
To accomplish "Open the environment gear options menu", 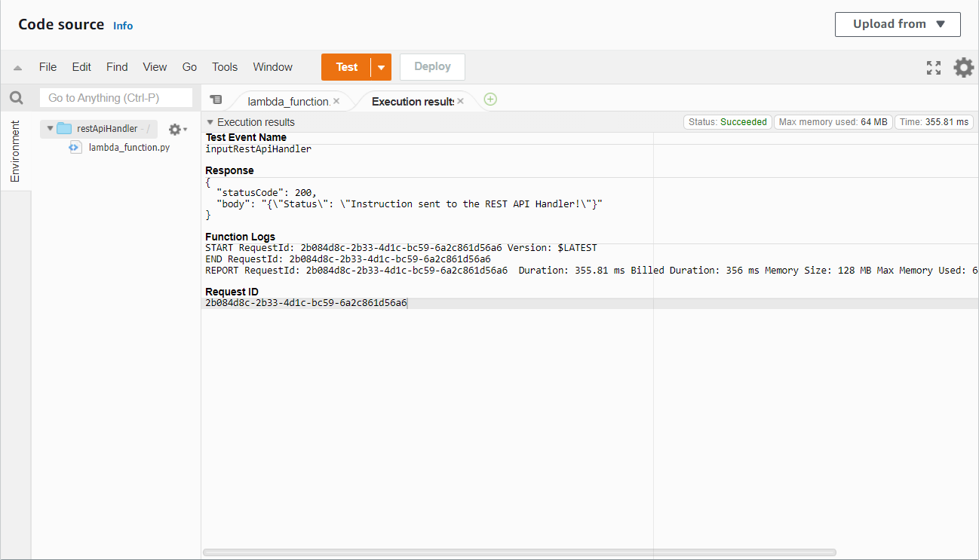I will (x=177, y=129).
